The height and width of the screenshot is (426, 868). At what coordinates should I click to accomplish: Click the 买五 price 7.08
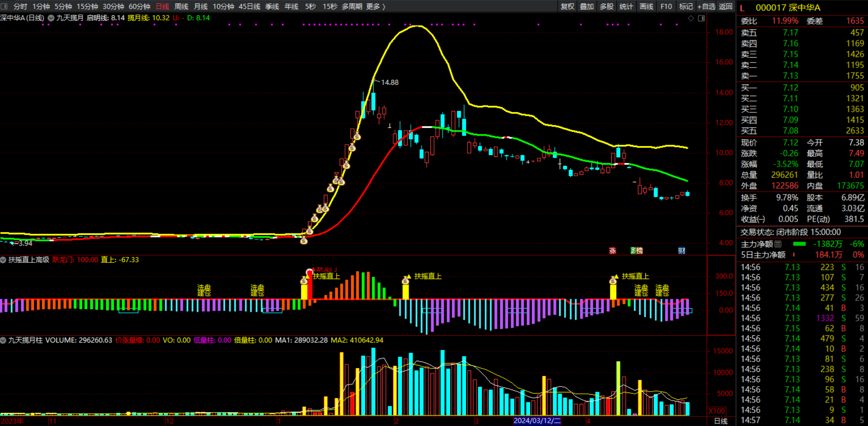pos(790,131)
